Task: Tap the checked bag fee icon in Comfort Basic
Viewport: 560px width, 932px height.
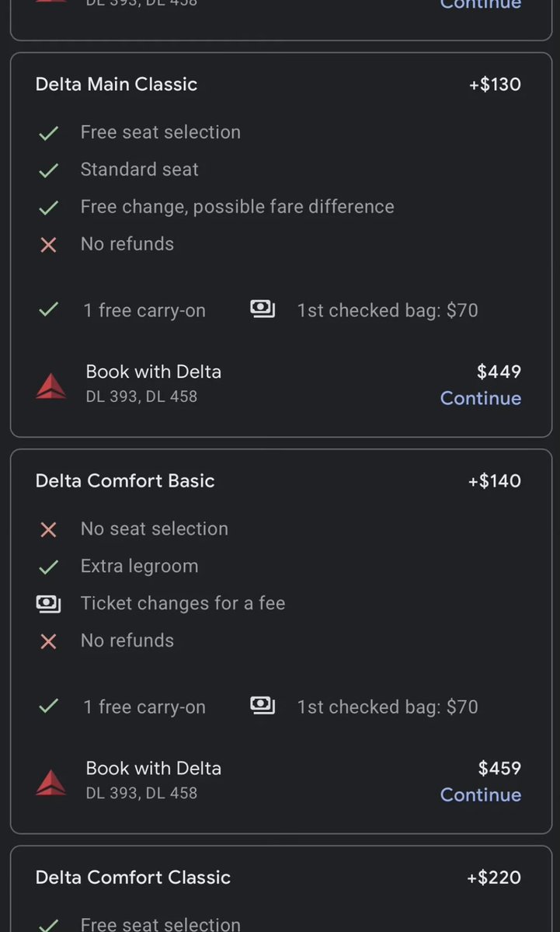Action: pos(263,706)
